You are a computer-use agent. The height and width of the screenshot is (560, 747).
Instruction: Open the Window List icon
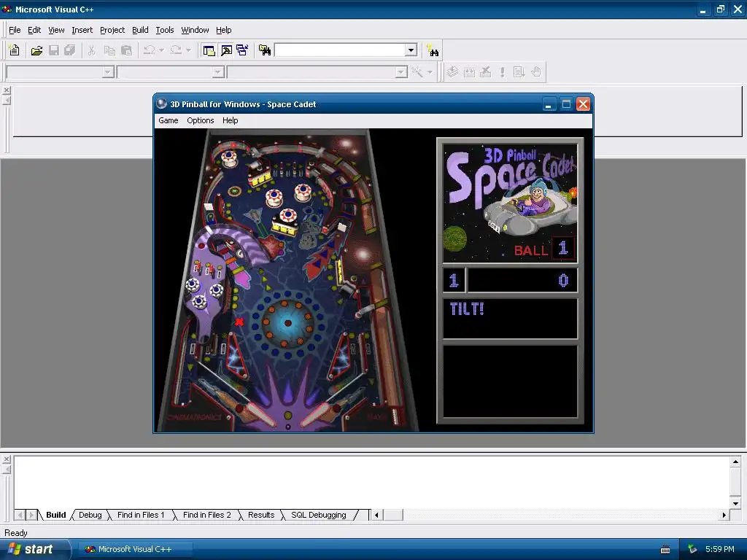tap(242, 50)
